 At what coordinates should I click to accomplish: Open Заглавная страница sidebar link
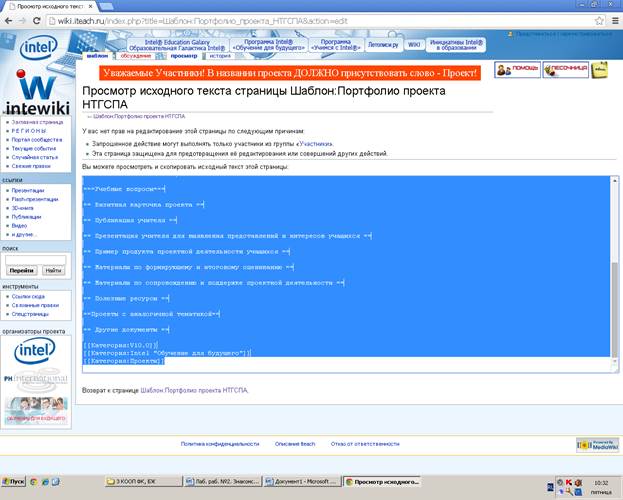[x=37, y=122]
